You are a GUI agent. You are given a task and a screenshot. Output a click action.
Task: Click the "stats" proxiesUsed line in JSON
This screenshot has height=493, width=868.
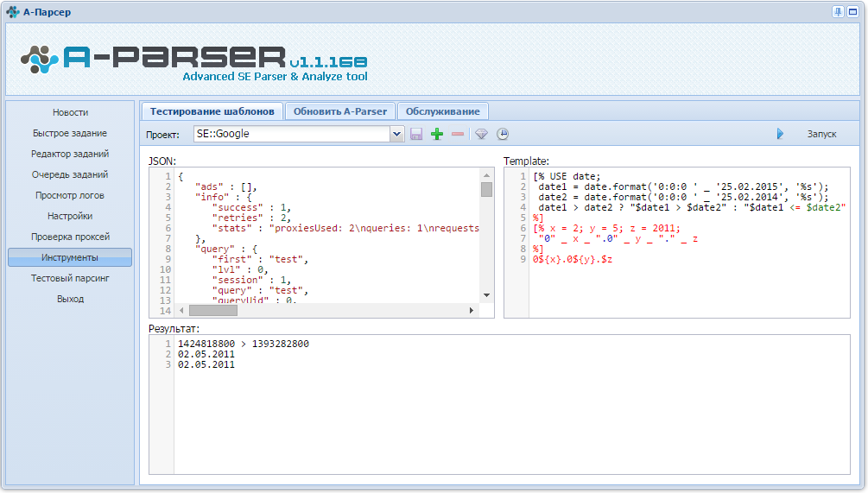(346, 228)
